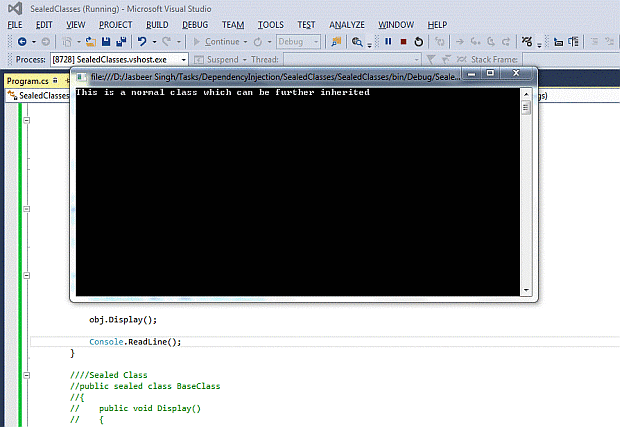Image resolution: width=620 pixels, height=427 pixels.
Task: Select the Program.cs editor tab
Action: pyautogui.click(x=28, y=81)
